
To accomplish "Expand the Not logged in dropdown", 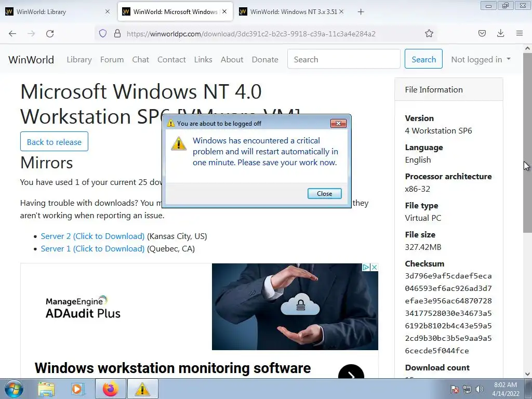I will coord(481,59).
